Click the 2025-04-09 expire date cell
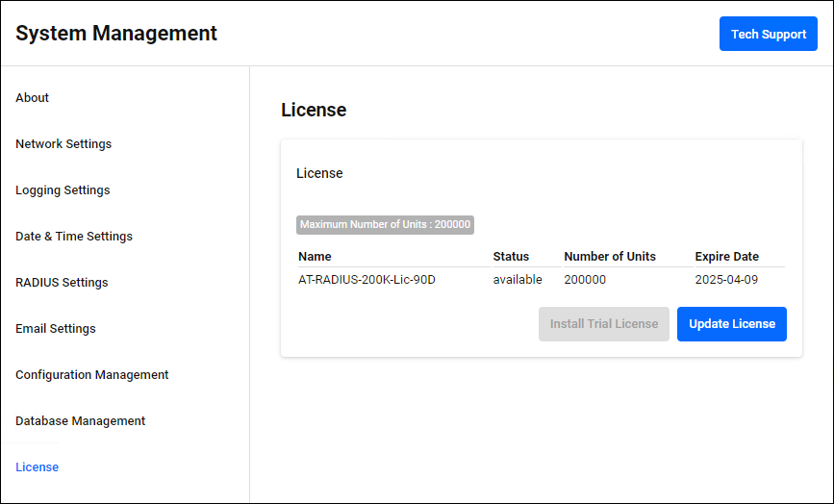 [x=725, y=280]
